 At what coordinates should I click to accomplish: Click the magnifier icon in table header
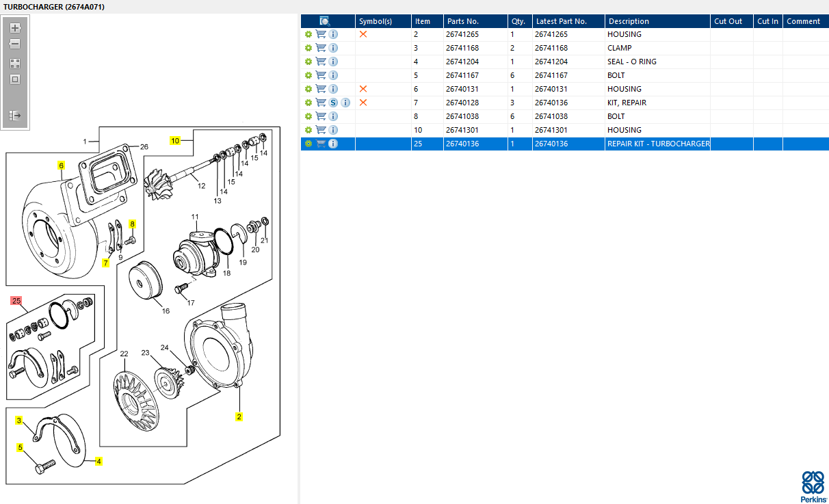325,21
